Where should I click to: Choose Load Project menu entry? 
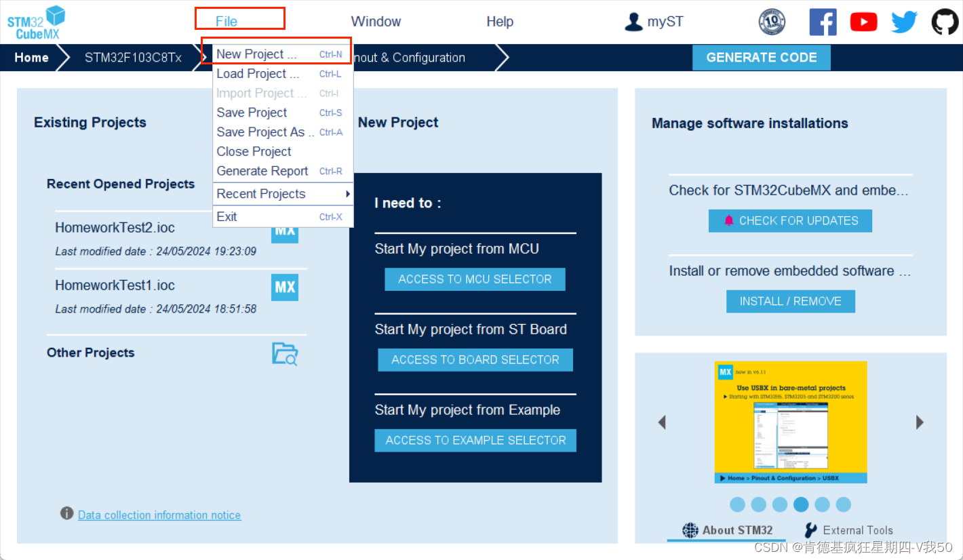point(283,74)
